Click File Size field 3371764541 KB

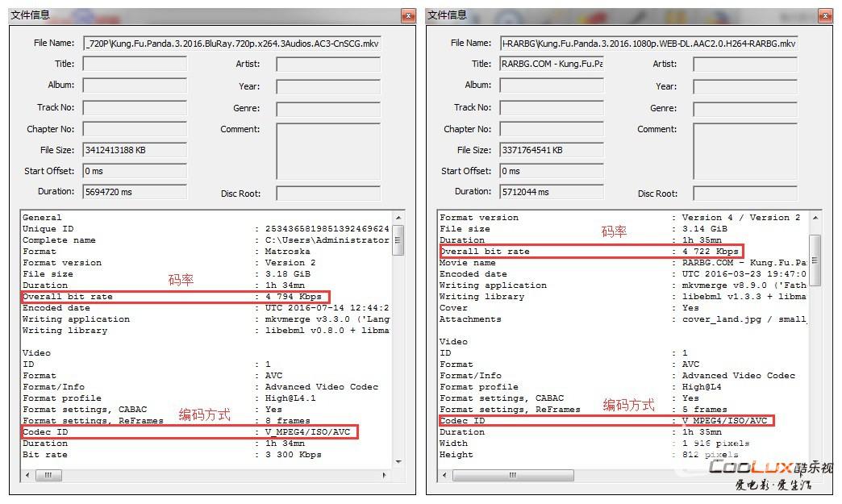[x=552, y=150]
